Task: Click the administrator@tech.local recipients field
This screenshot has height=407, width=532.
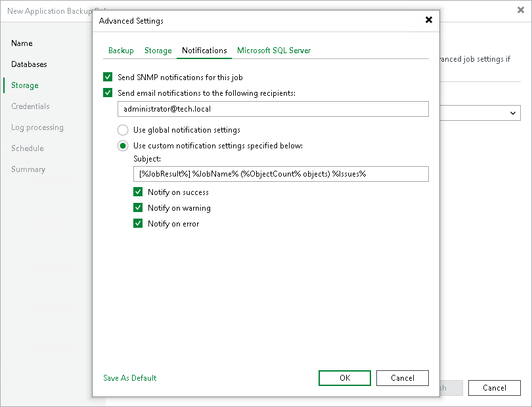Action: (x=273, y=109)
